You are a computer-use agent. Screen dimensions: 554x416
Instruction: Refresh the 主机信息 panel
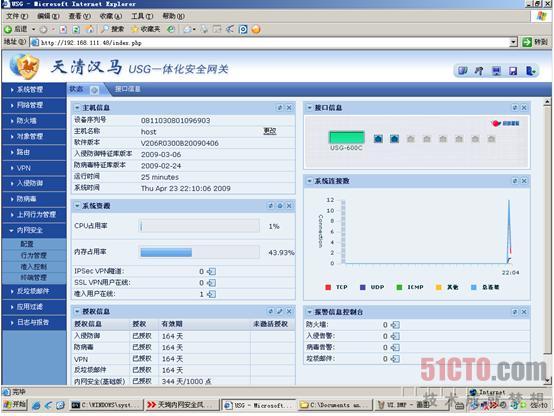[280, 107]
